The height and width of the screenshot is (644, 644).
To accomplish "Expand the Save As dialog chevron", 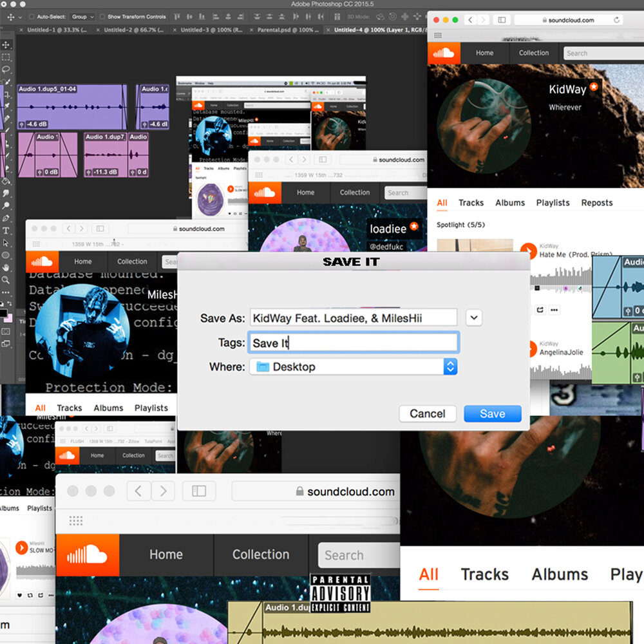I will click(x=474, y=317).
